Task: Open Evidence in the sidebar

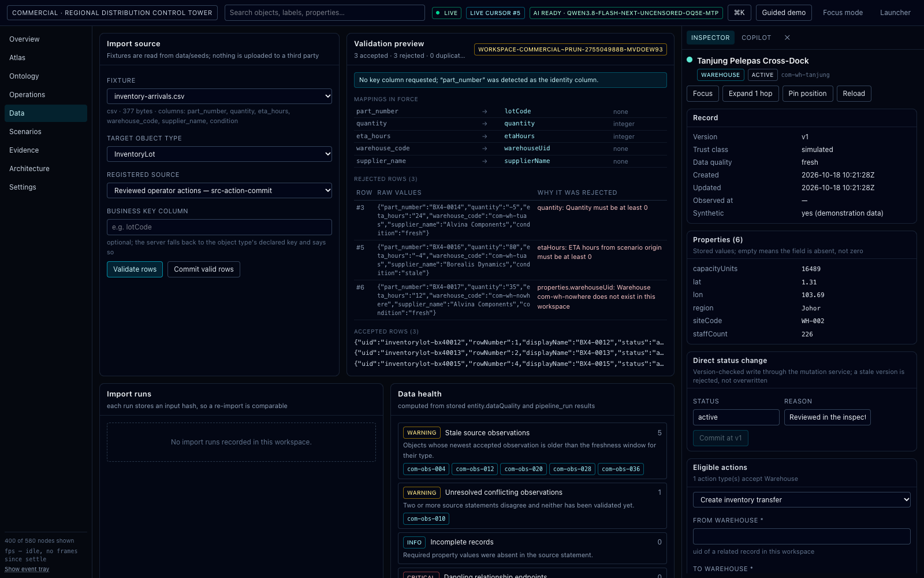Action: (46, 150)
